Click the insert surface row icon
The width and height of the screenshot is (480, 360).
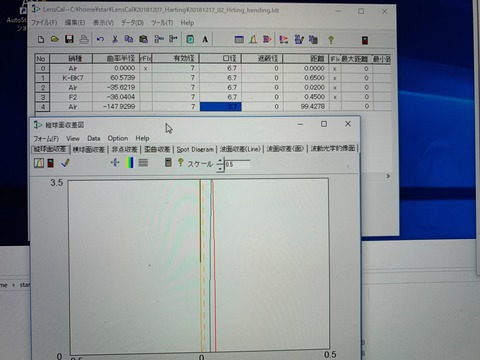click(159, 40)
